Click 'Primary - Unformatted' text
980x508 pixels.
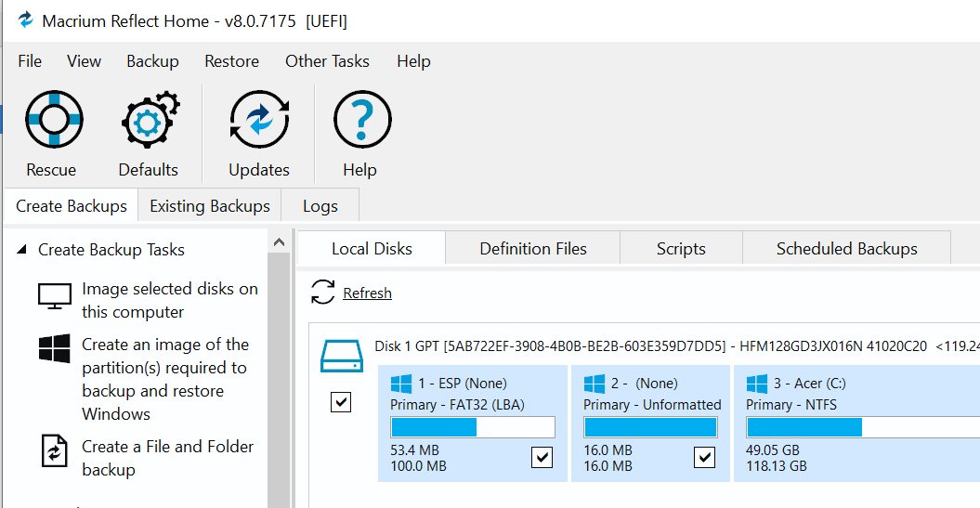[x=652, y=405]
